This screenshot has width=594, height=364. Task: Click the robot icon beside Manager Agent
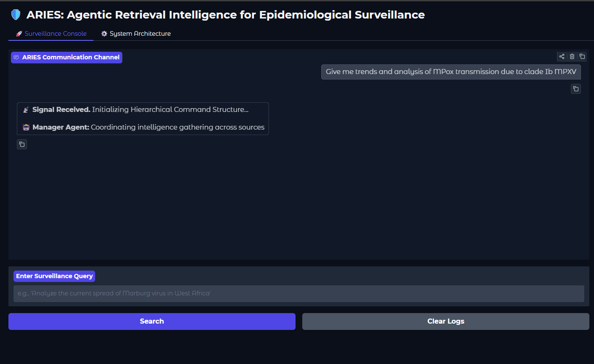pos(26,127)
